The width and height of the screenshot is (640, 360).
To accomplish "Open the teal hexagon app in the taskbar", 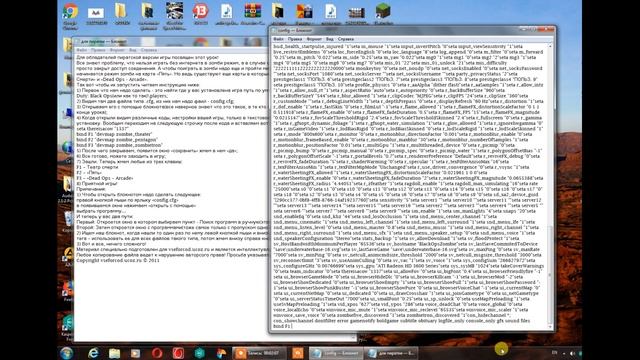I will tap(200, 353).
